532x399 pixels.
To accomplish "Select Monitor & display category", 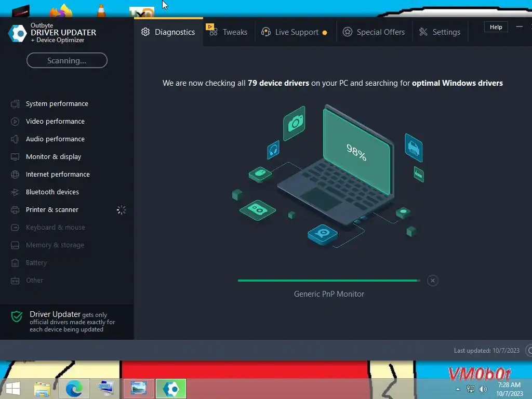I will [x=67, y=157].
